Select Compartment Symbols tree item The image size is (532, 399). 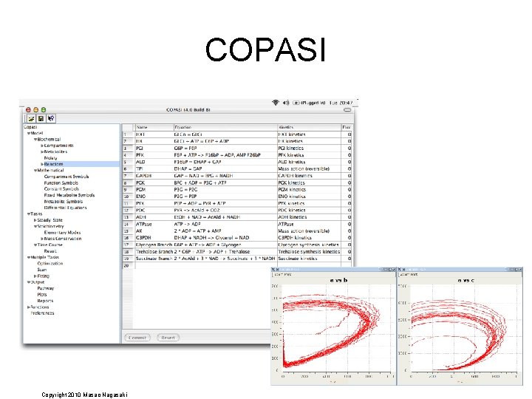click(66, 177)
